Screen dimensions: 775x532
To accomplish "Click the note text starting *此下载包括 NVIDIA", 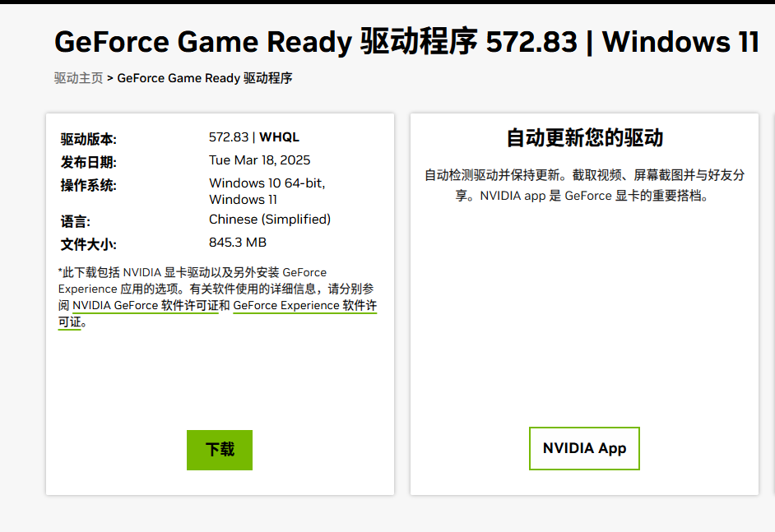I will pos(217,298).
